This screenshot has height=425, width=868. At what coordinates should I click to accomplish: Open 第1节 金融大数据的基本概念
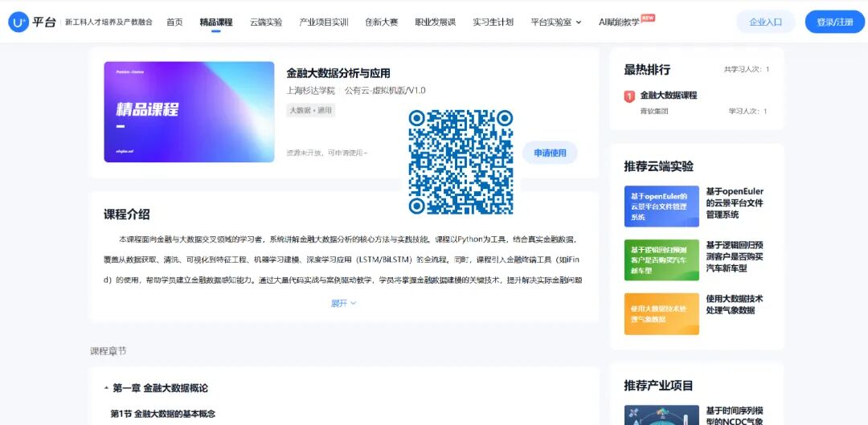point(162,414)
